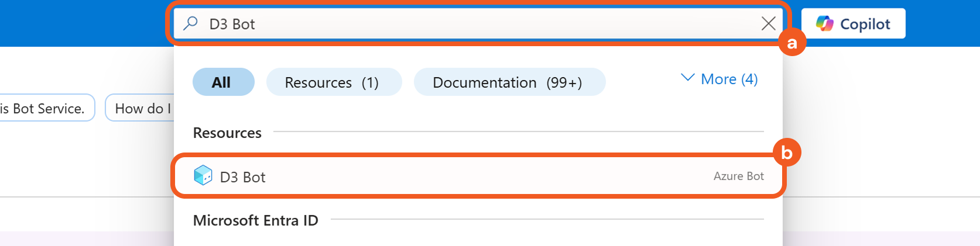Click the Azure Bot type label

738,176
